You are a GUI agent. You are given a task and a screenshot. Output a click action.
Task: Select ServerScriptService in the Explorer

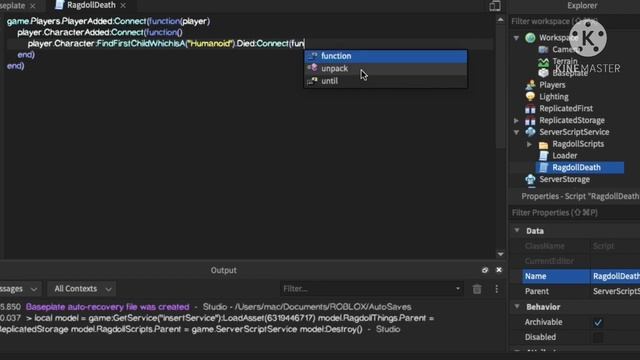(574, 132)
